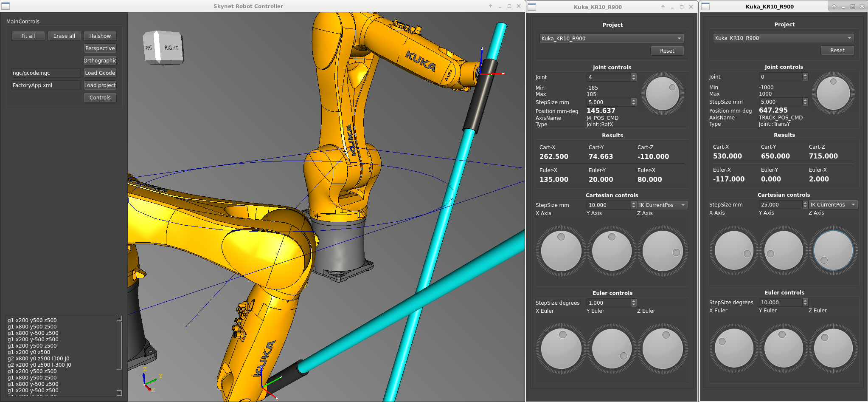Click joint control dial in right window
Screen dimensions: 868x402
click(833, 93)
